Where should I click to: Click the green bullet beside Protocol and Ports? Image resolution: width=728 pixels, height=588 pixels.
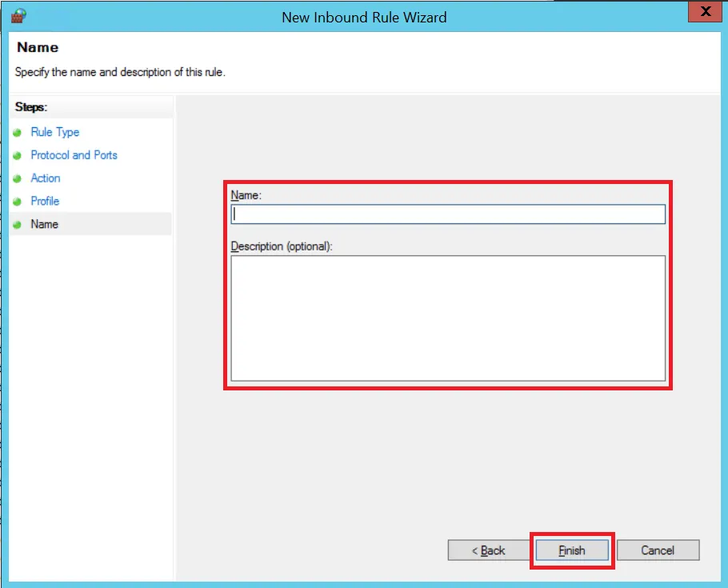click(17, 156)
